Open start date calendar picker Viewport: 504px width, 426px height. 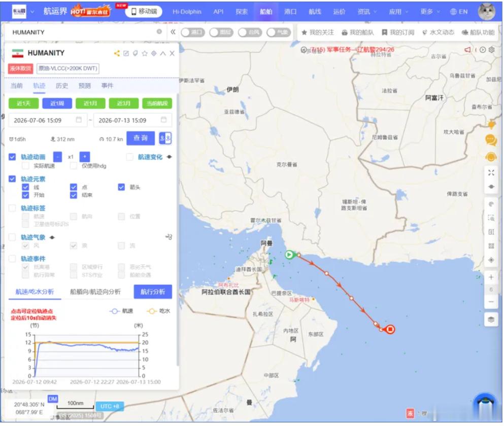pyautogui.click(x=79, y=120)
